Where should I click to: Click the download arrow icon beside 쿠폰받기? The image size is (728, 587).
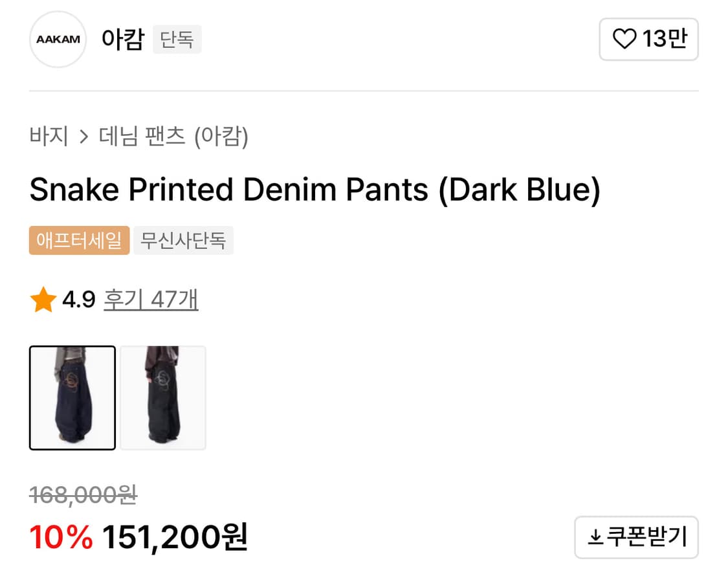click(x=594, y=537)
